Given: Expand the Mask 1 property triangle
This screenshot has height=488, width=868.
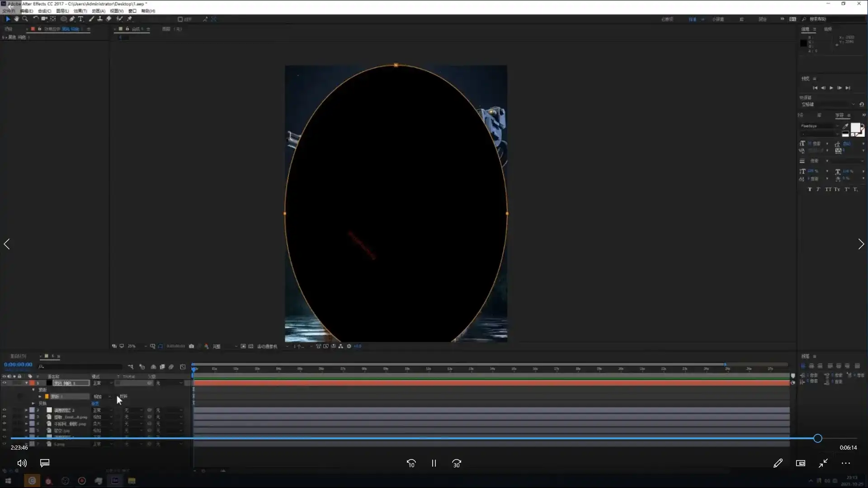Looking at the screenshot, I should click(x=40, y=397).
